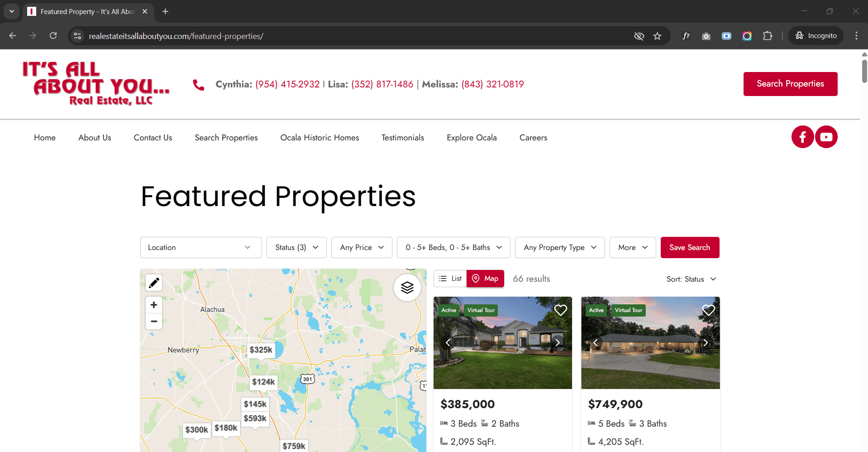The image size is (868, 452).
Task: Switch to List view
Action: [x=450, y=279]
